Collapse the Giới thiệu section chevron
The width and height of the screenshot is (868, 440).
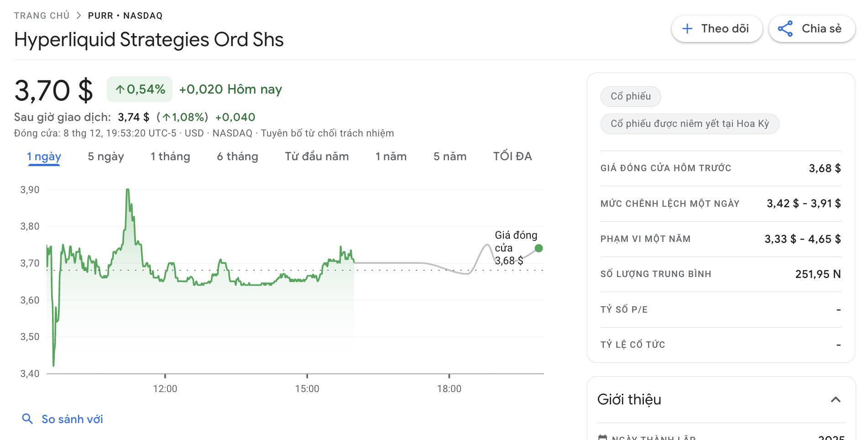click(x=835, y=400)
